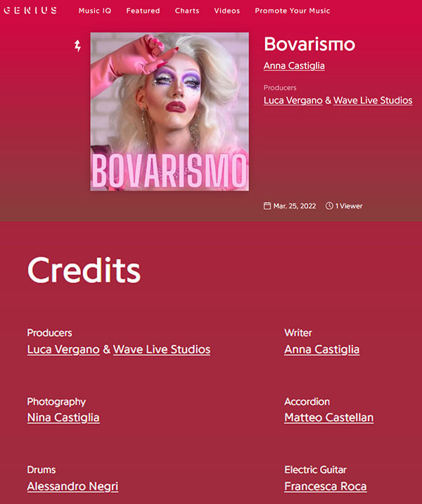Click the calendar icon next to release date
The image size is (422, 504).
(x=267, y=206)
